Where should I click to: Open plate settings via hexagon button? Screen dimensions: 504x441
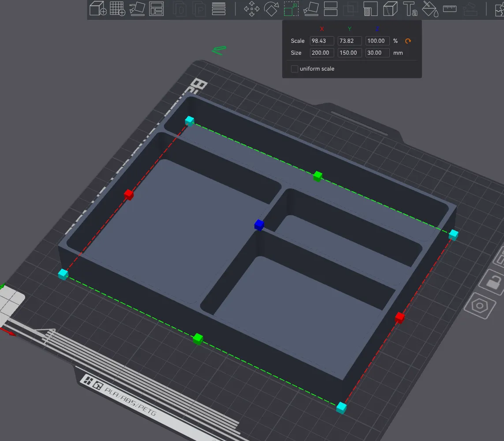[x=481, y=305]
